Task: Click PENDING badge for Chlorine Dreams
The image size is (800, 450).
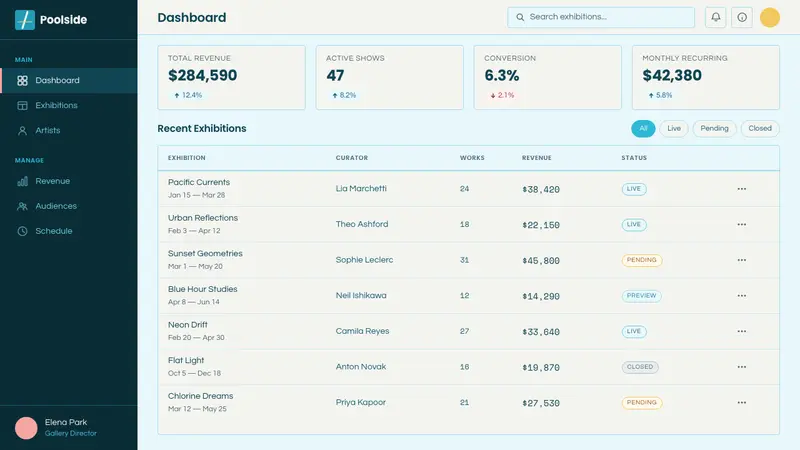Action: tap(642, 403)
